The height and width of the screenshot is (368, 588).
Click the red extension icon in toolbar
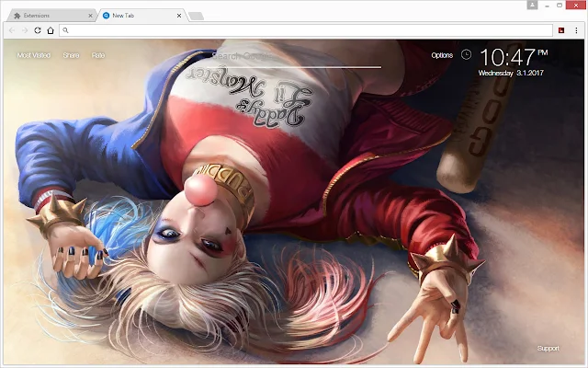(561, 30)
